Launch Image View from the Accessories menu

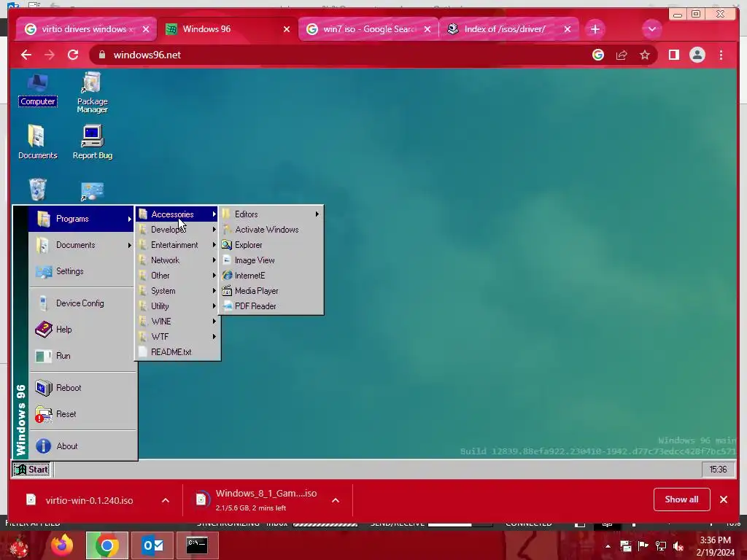click(271, 260)
